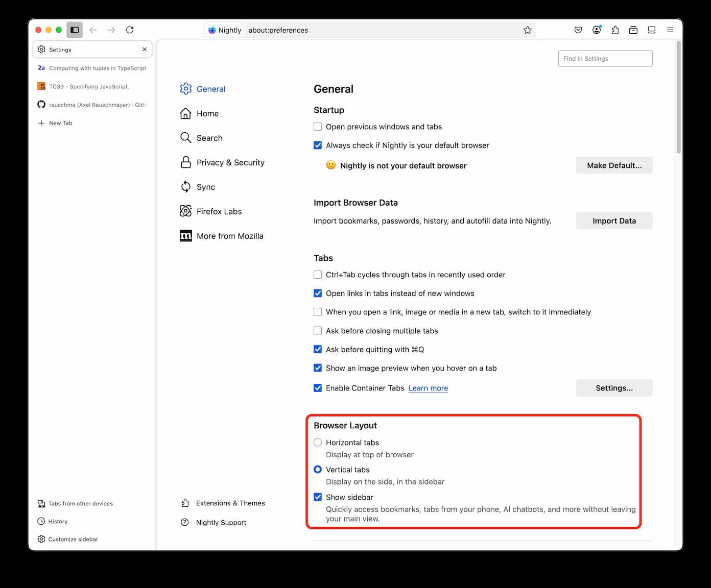
Task: Enable Open previous windows and tabs
Action: (x=318, y=127)
